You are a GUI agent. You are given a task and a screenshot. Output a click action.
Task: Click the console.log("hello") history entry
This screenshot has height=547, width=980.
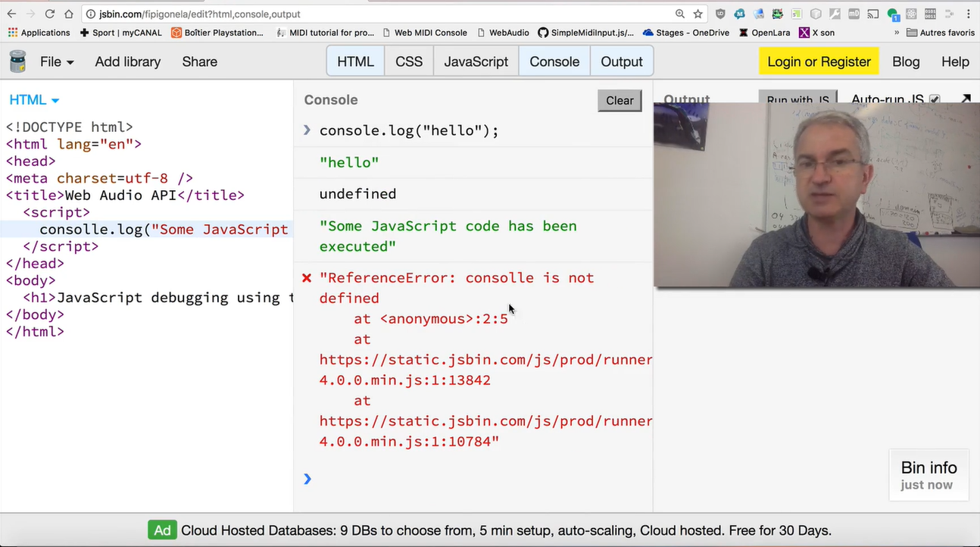tap(409, 130)
